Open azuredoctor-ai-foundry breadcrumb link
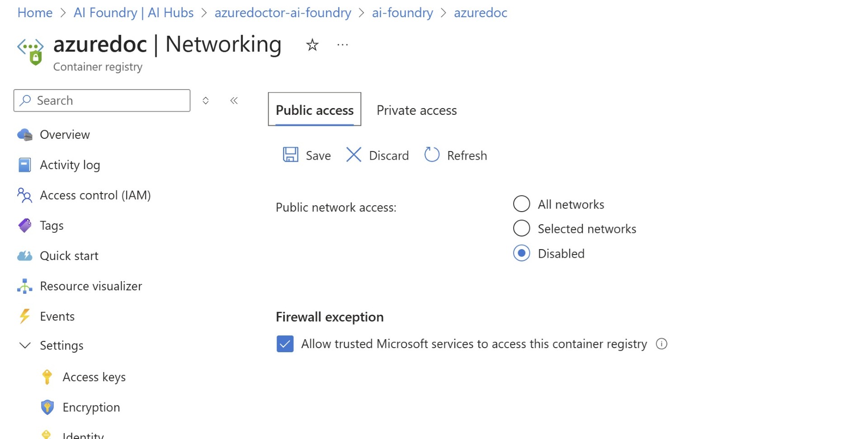Viewport: 868px width, 439px height. tap(283, 13)
